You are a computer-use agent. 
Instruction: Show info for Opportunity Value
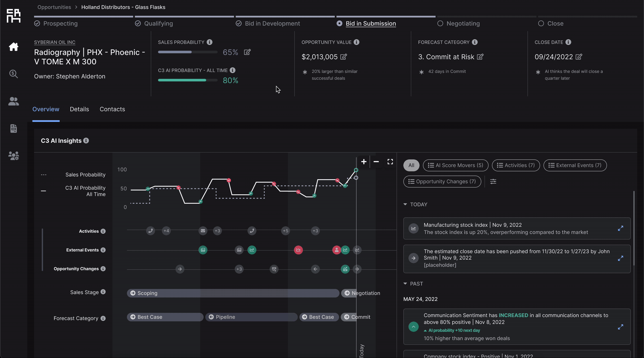356,42
